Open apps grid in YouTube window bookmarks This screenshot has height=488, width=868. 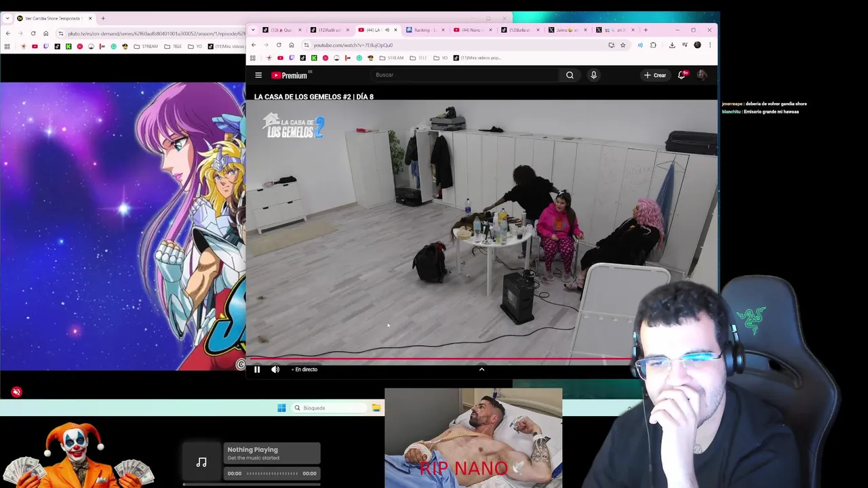pyautogui.click(x=253, y=58)
